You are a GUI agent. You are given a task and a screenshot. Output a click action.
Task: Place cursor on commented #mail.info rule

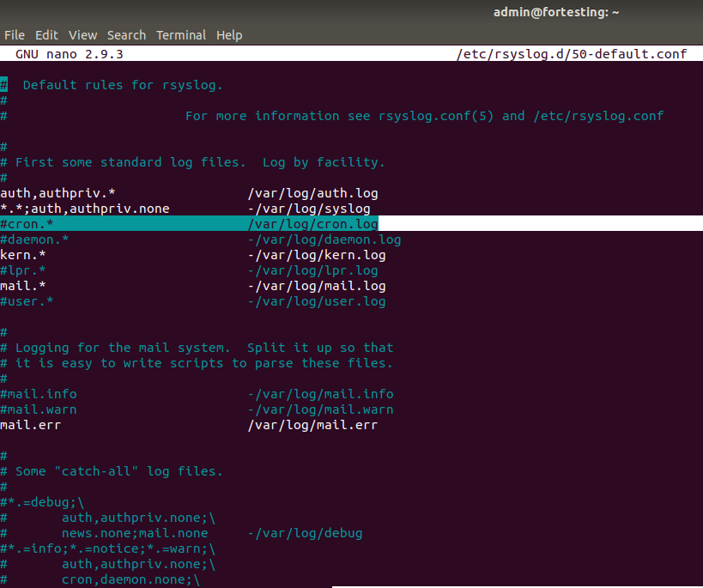coord(39,394)
